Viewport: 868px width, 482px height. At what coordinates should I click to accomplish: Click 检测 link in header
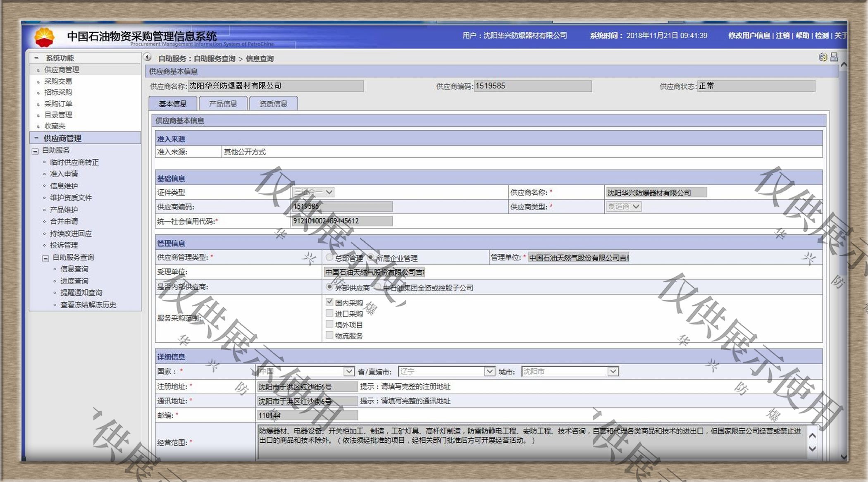[x=822, y=36]
